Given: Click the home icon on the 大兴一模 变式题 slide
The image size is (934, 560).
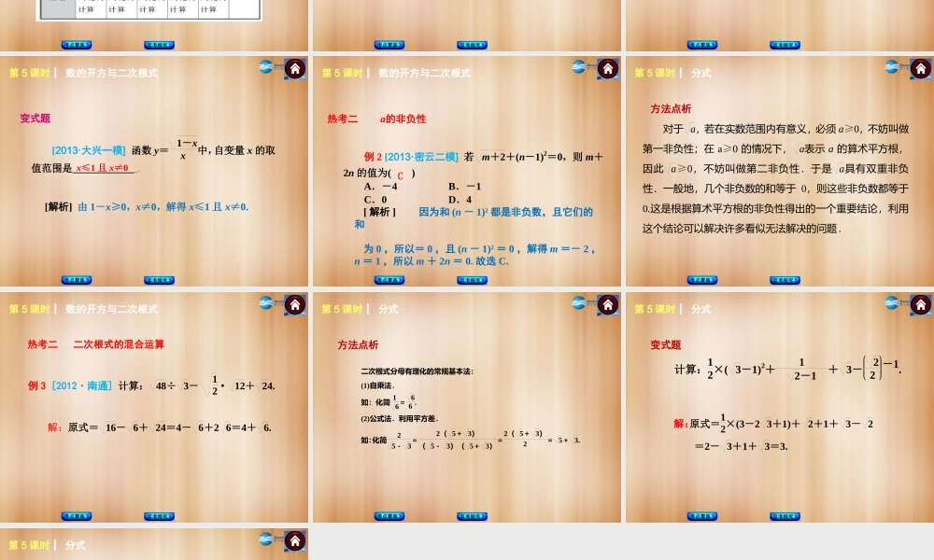Looking at the screenshot, I should [295, 69].
